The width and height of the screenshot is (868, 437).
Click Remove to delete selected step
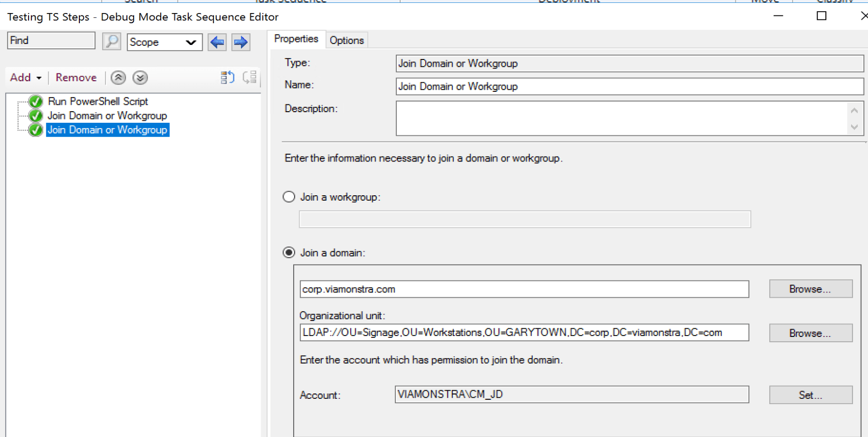75,77
